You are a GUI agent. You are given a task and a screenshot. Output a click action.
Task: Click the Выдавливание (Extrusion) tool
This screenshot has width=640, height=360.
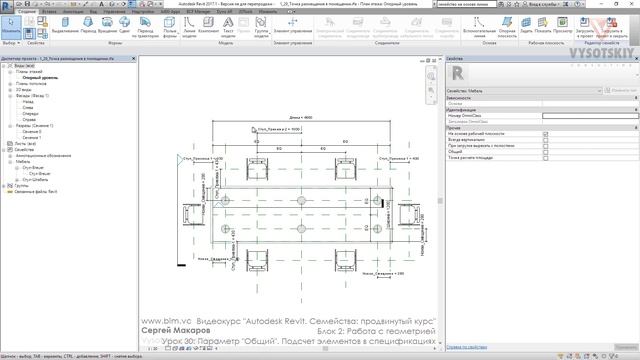[x=65, y=25]
